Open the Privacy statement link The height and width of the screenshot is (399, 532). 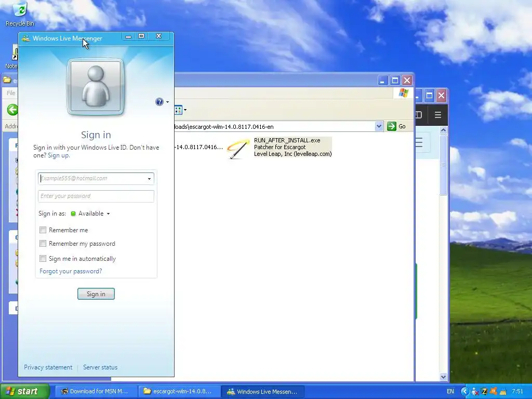(x=48, y=367)
